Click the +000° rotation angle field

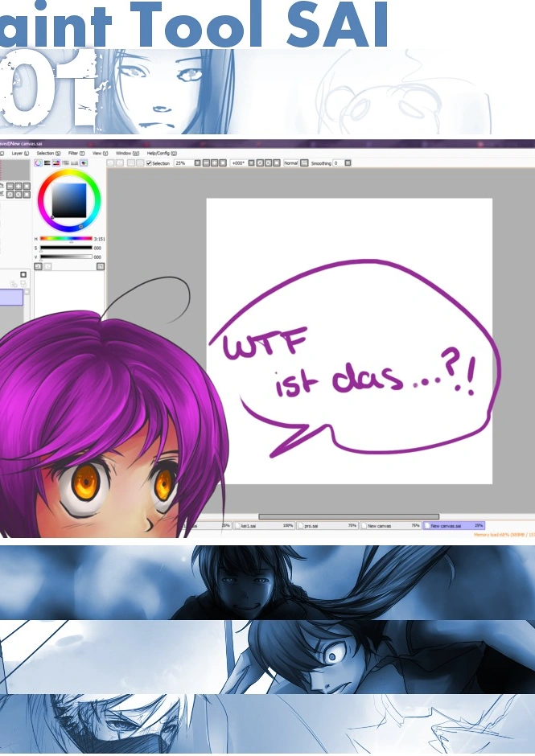tap(239, 163)
